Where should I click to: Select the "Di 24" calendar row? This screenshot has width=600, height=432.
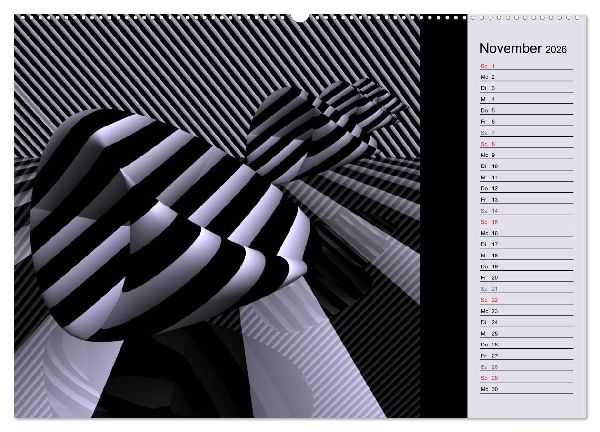tap(527, 322)
